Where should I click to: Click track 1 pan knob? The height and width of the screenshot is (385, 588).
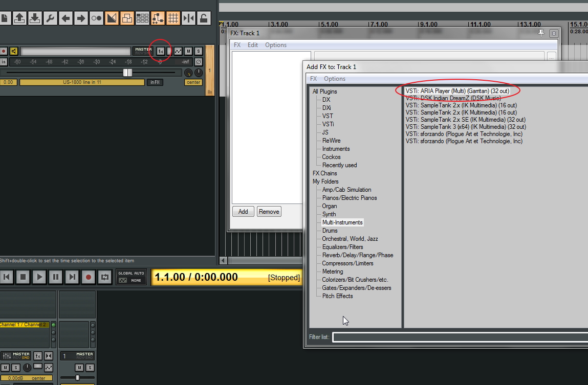[x=199, y=73]
